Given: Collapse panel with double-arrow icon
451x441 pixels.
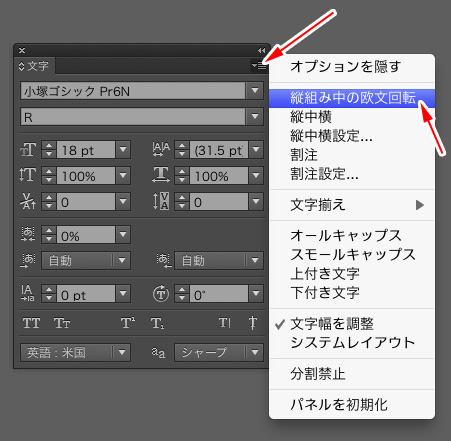Looking at the screenshot, I should [x=261, y=50].
